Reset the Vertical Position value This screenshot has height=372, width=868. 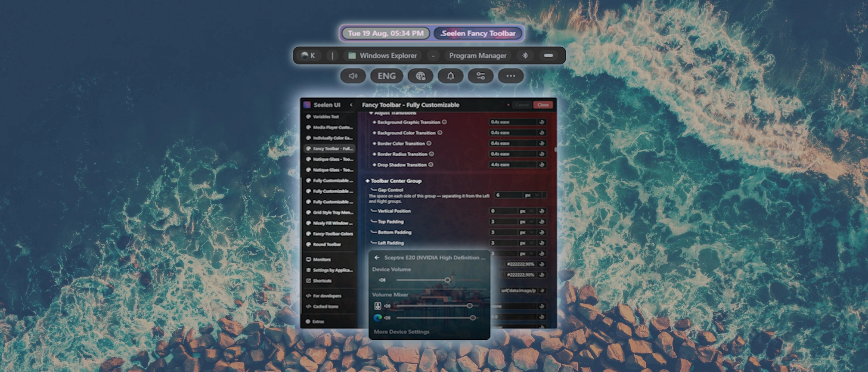pos(542,211)
